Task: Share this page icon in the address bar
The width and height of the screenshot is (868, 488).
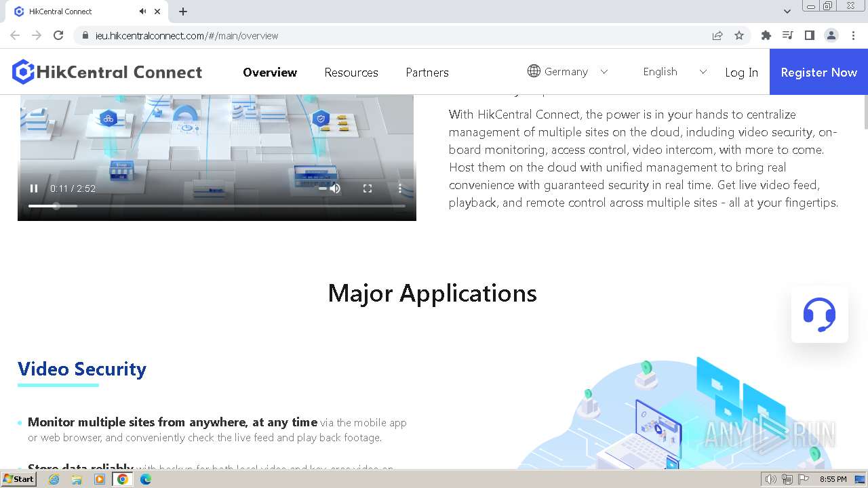Action: pos(717,35)
